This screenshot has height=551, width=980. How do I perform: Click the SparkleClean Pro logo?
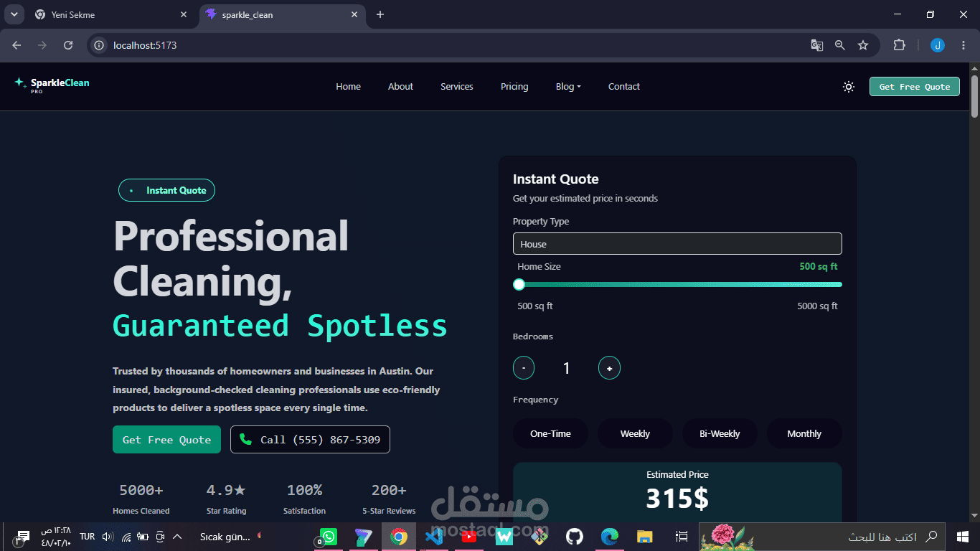tap(52, 85)
